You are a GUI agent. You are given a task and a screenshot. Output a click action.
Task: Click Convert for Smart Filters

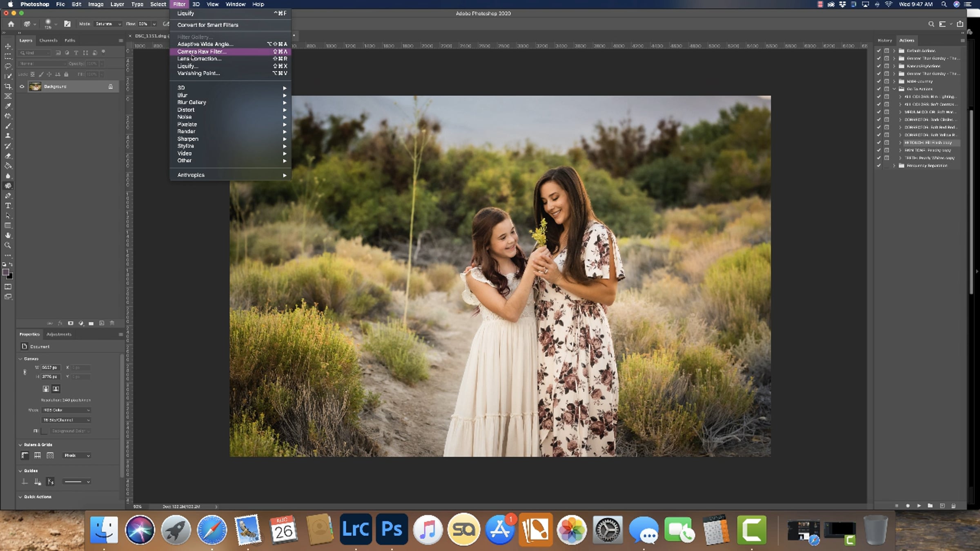[x=207, y=25]
